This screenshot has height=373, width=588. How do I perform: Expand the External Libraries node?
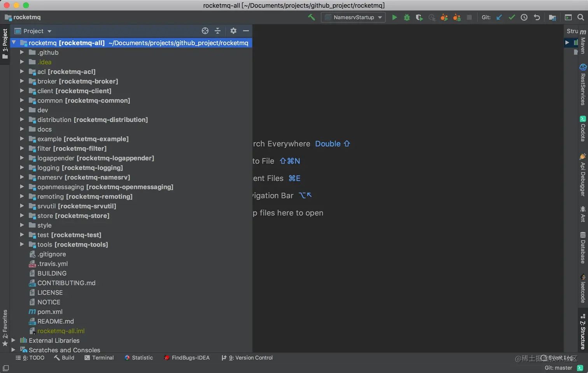coord(14,340)
